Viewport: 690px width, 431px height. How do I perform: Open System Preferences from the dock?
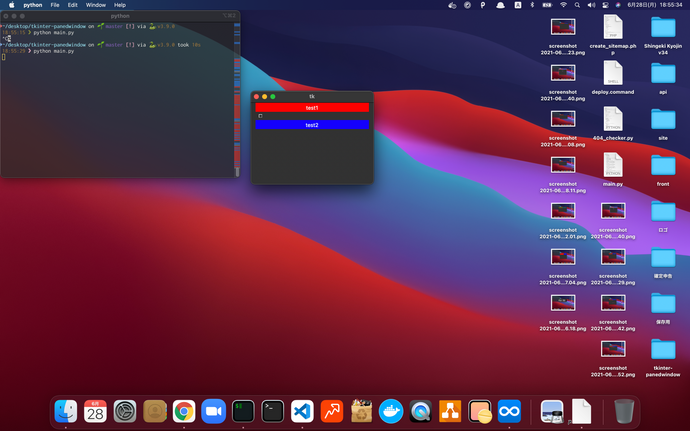125,411
